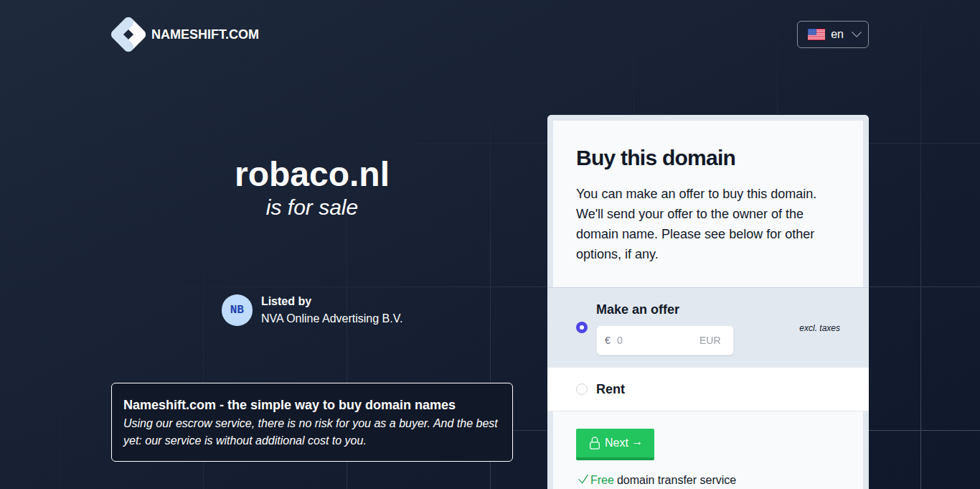The image size is (980, 489).
Task: Focus the offer amount input field
Action: tap(654, 340)
